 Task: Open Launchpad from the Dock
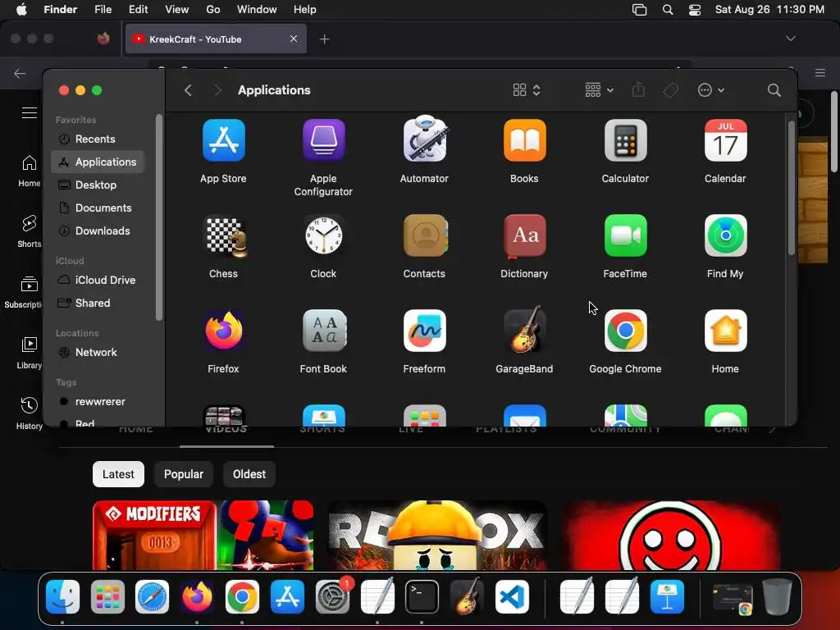(x=107, y=597)
